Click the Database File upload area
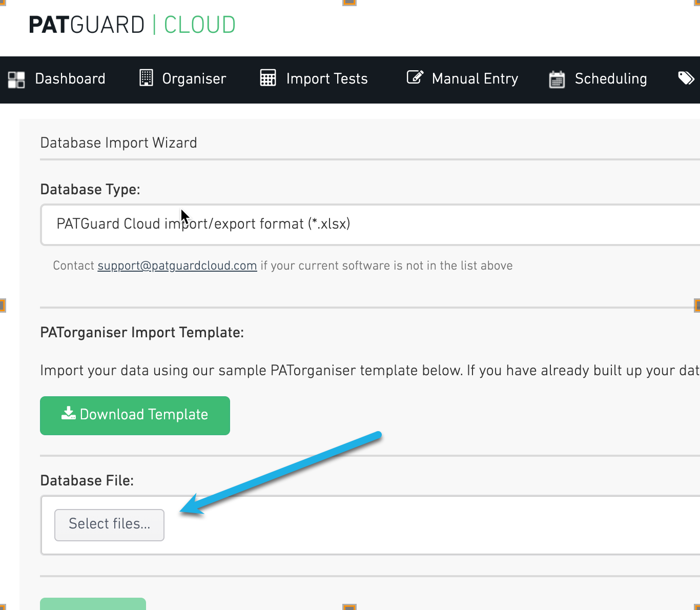Screen dimensions: 700x610 [x=370, y=525]
